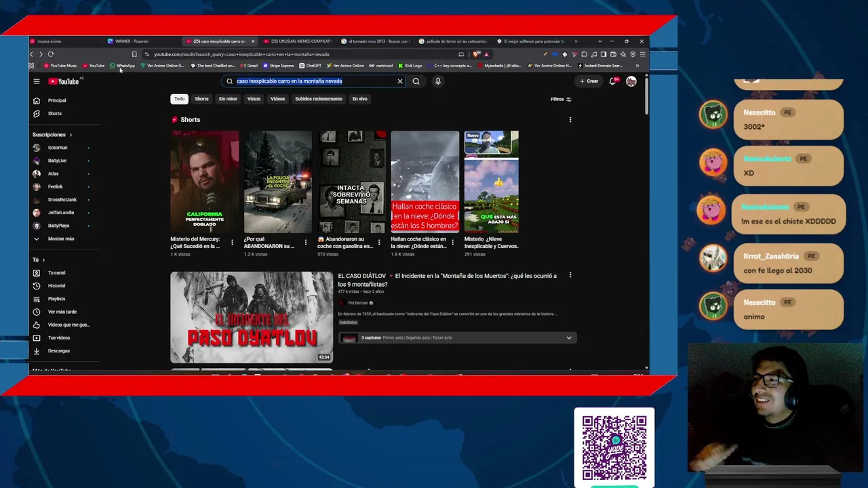The image size is (868, 488).
Task: Select the Subidos recientemente filter chip
Action: (x=319, y=99)
